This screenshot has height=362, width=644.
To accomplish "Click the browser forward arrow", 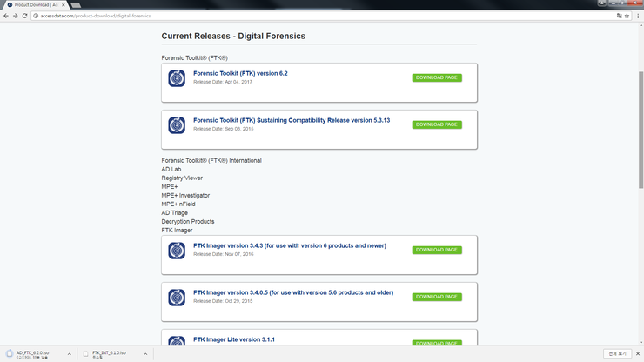I will (x=15, y=16).
